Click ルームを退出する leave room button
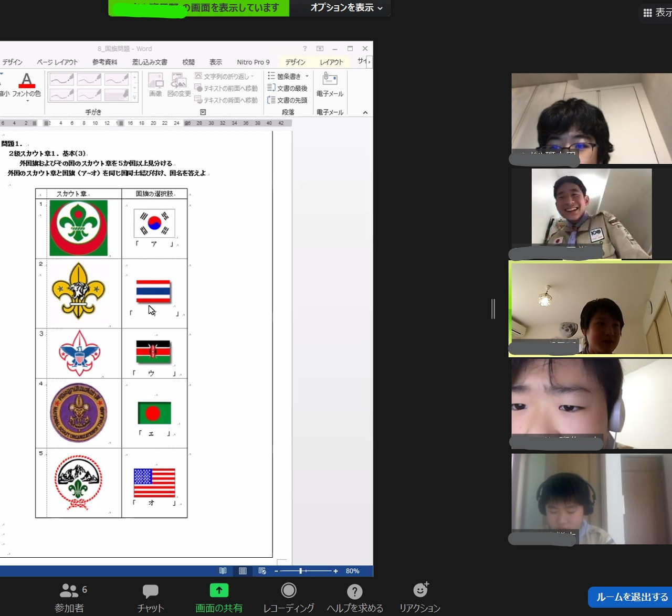Screen dimensions: 672x616 coord(631,597)
